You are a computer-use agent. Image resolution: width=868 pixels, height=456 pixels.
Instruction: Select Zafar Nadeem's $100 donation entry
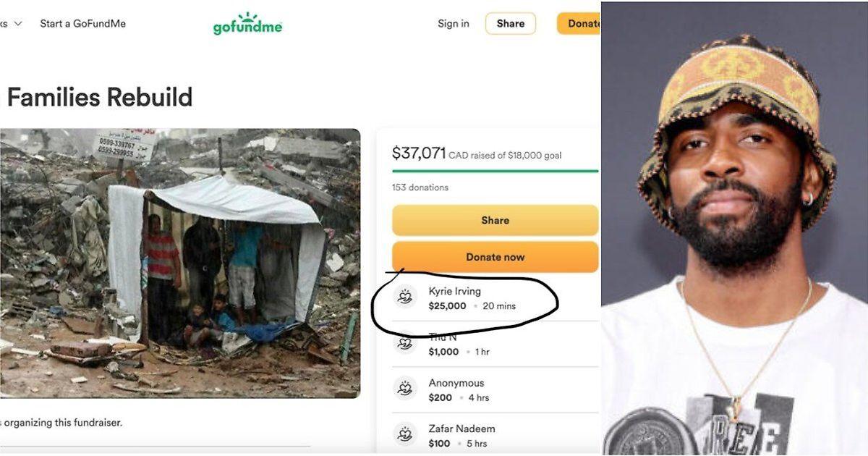coord(495,435)
